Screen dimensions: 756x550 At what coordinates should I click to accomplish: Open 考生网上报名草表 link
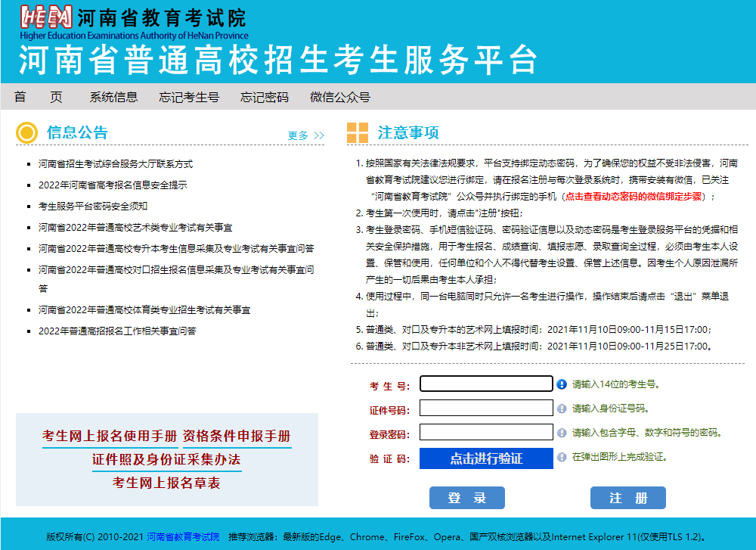pos(166,483)
